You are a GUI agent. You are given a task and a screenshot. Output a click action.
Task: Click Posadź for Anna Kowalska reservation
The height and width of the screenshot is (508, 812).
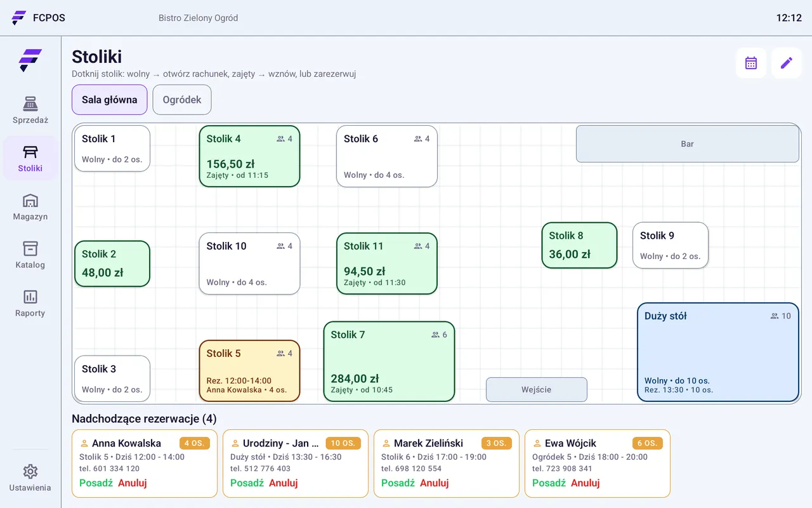coord(96,483)
